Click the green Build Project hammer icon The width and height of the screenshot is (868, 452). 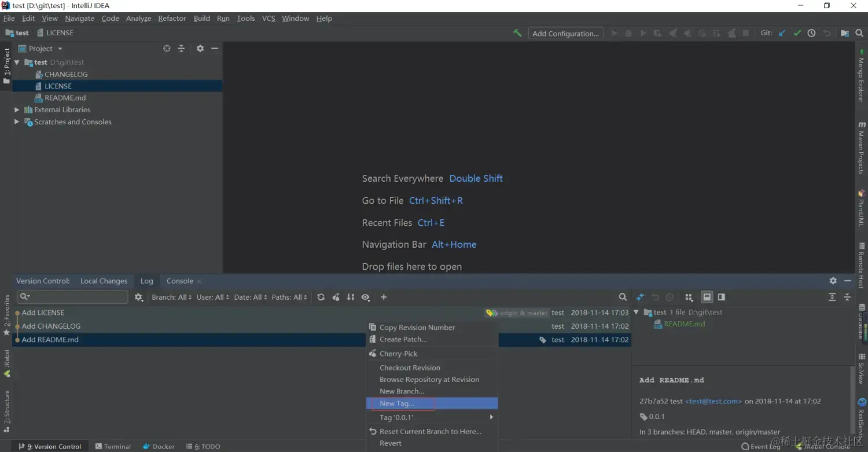coord(517,33)
